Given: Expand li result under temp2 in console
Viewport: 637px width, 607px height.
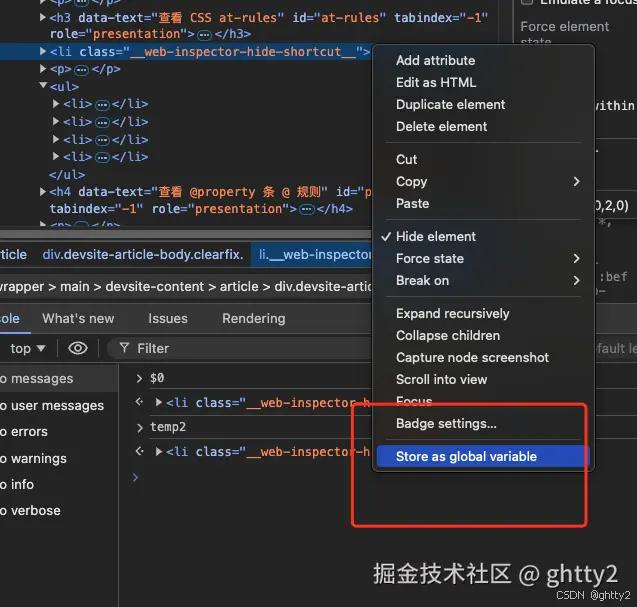Looking at the screenshot, I should [159, 451].
